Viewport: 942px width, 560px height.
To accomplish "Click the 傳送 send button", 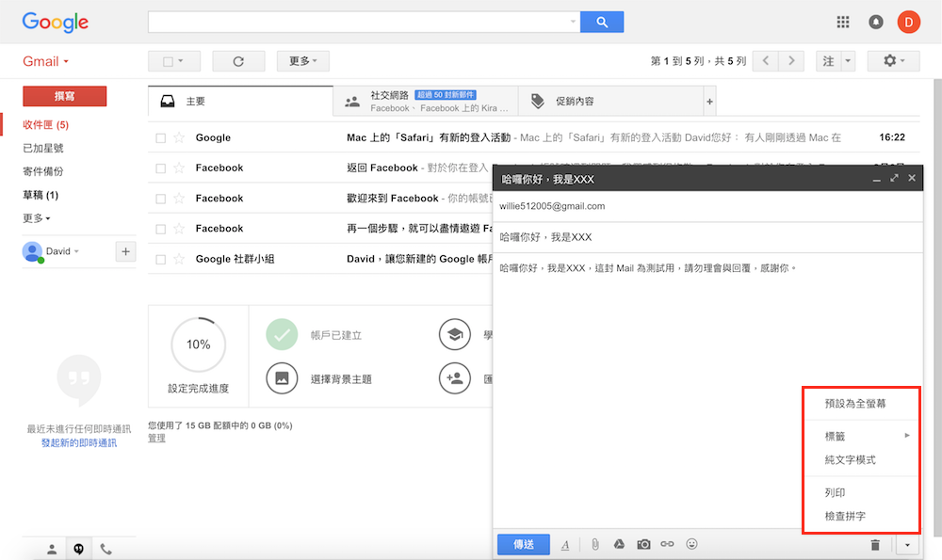I will click(x=523, y=544).
